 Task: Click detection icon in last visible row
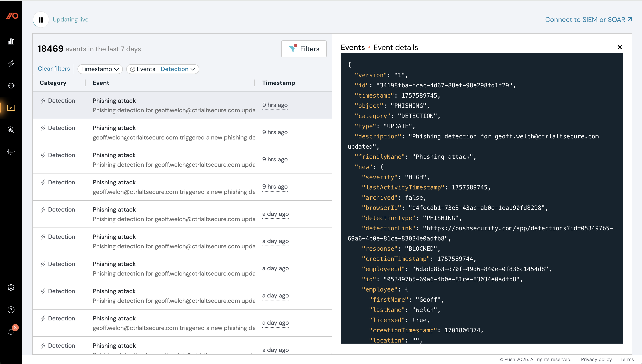43,346
